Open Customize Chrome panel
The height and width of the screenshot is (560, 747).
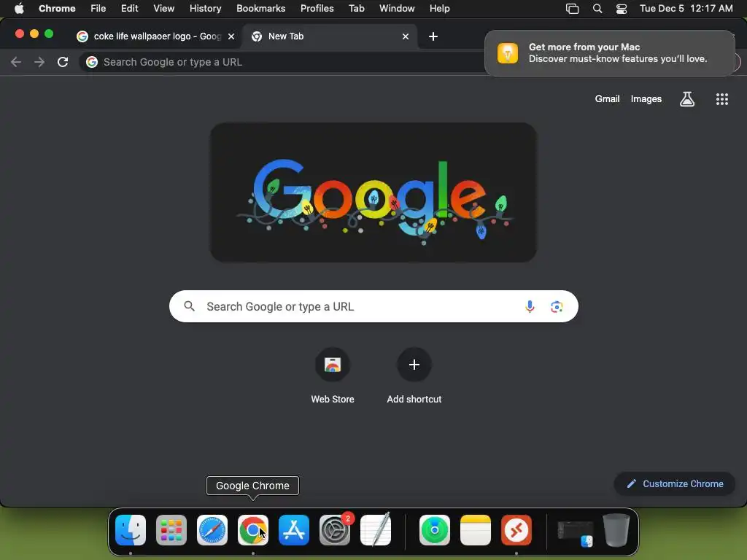tap(675, 484)
